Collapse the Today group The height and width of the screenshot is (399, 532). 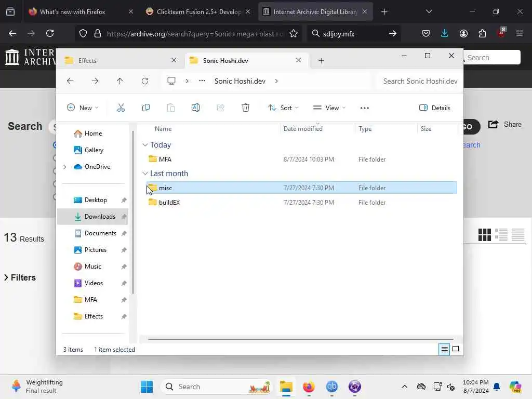(x=145, y=145)
